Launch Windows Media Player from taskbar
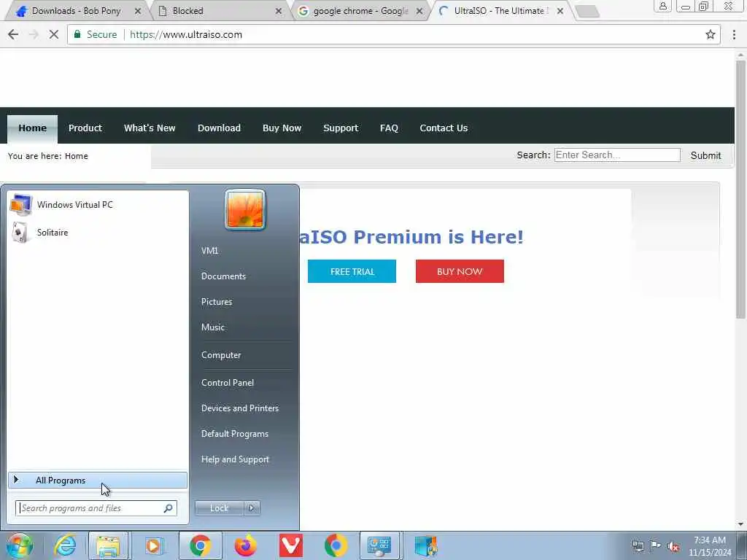This screenshot has width=747, height=560. (x=153, y=545)
